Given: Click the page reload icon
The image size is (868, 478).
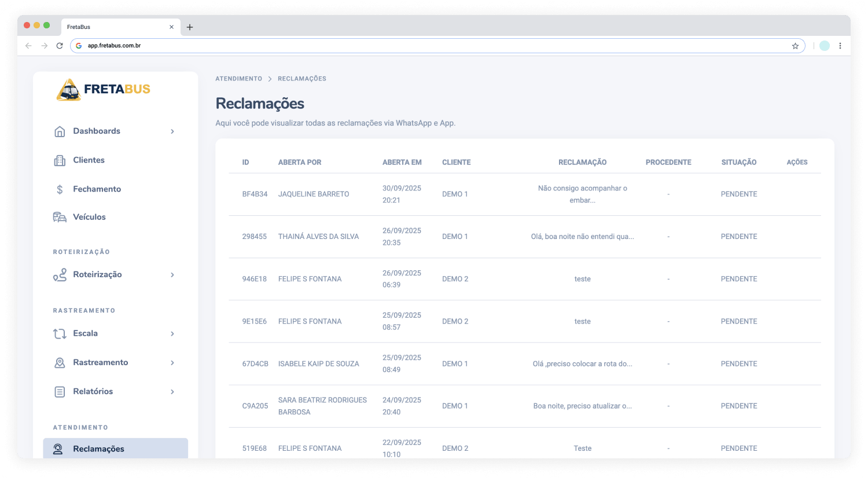Looking at the screenshot, I should 60,45.
